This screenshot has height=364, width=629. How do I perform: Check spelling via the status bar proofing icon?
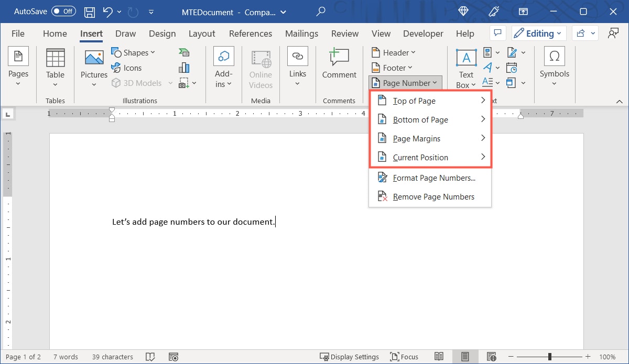tap(150, 357)
